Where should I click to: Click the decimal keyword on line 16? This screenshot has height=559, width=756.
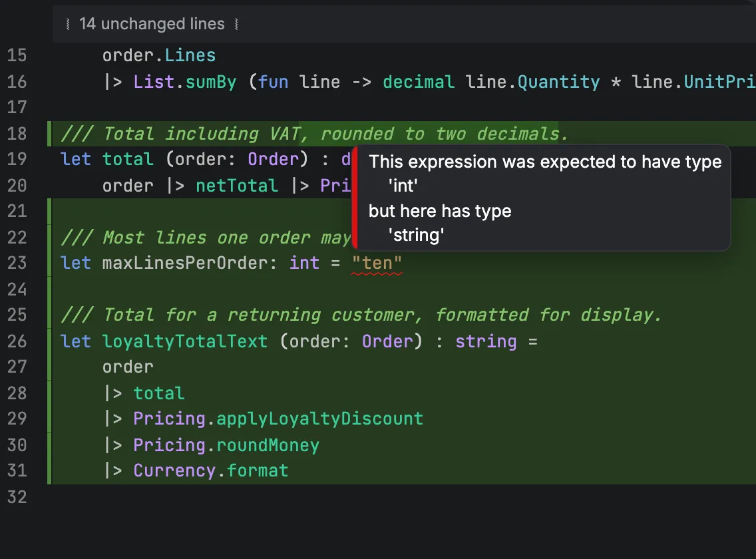click(x=419, y=82)
